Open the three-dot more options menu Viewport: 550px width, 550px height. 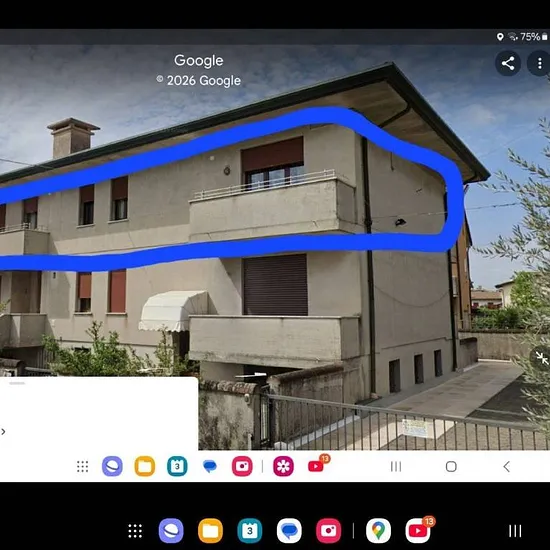click(x=539, y=63)
